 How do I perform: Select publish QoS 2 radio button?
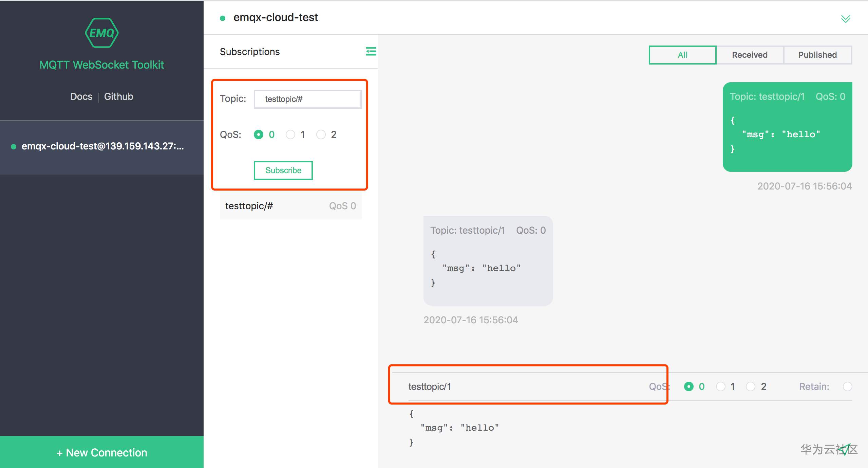click(751, 386)
